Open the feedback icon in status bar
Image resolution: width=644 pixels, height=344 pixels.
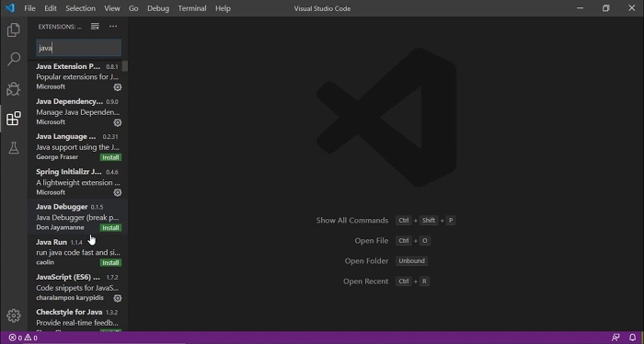click(615, 338)
